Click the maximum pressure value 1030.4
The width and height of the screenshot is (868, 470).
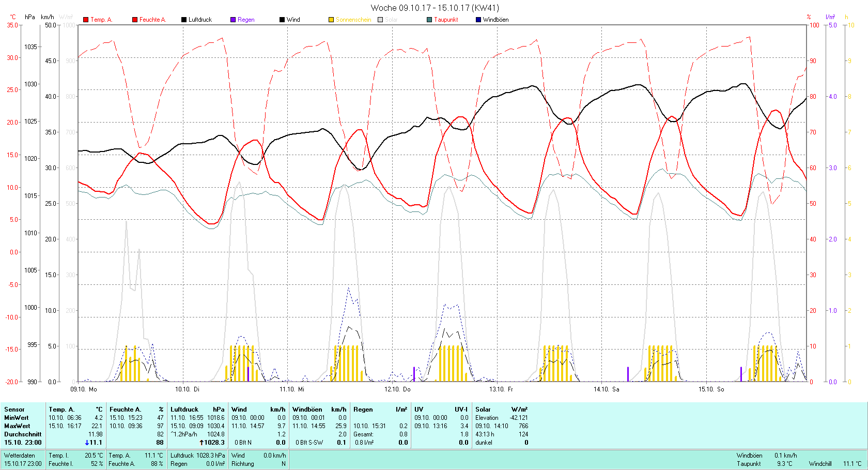pyautogui.click(x=216, y=426)
